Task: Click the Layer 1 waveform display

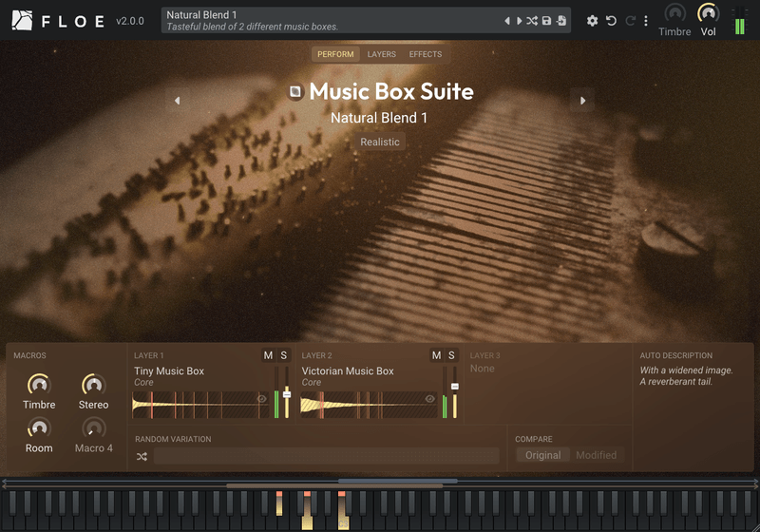Action: [200, 405]
